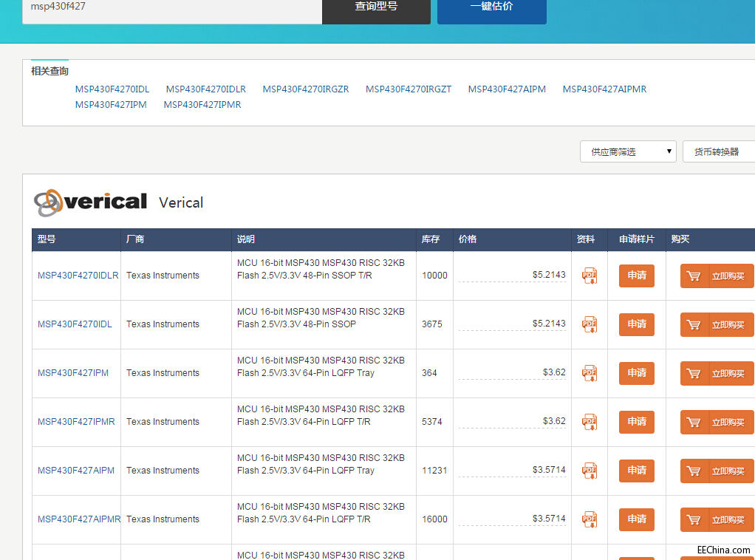Click the 申请样片 column header

(x=637, y=239)
